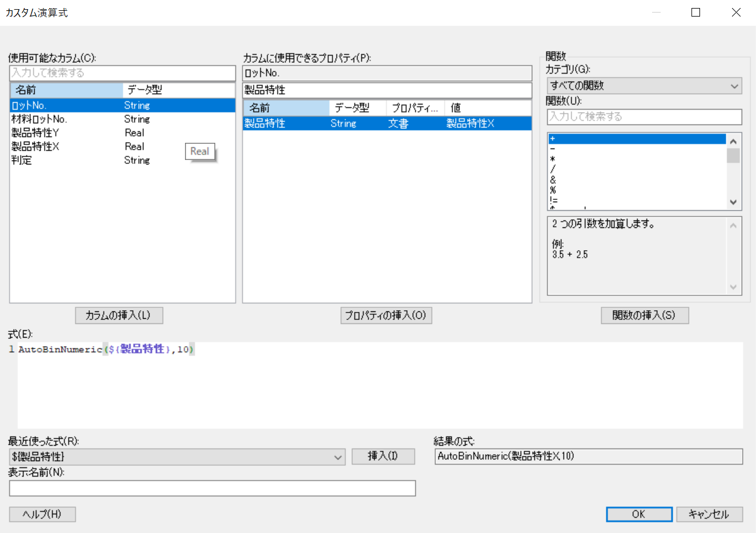Select the ロットNo. column row
The image size is (756, 533).
tap(122, 105)
